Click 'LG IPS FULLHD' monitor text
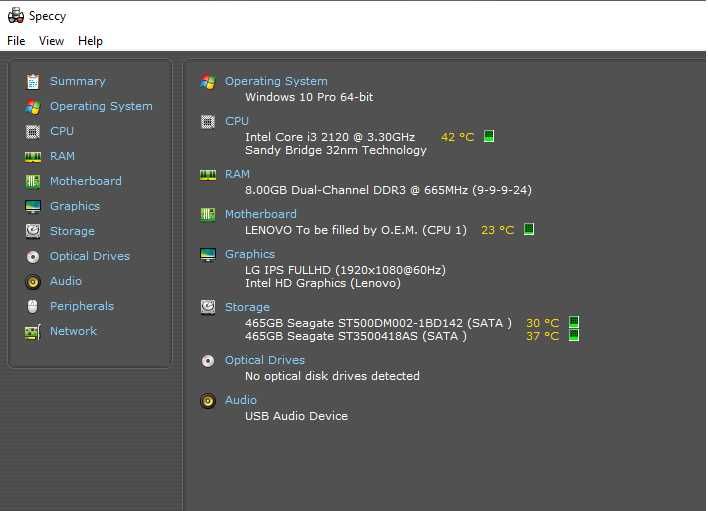The image size is (708, 511). point(345,270)
